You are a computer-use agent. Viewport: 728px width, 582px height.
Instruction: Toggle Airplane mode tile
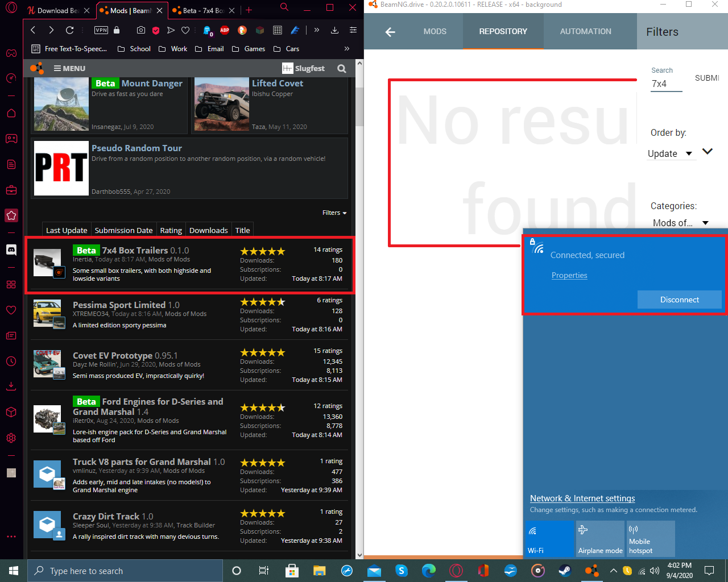600,539
